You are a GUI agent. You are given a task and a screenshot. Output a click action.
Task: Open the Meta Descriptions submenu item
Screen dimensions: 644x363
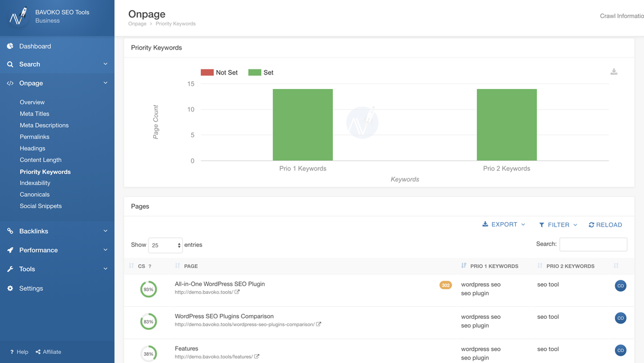(44, 125)
